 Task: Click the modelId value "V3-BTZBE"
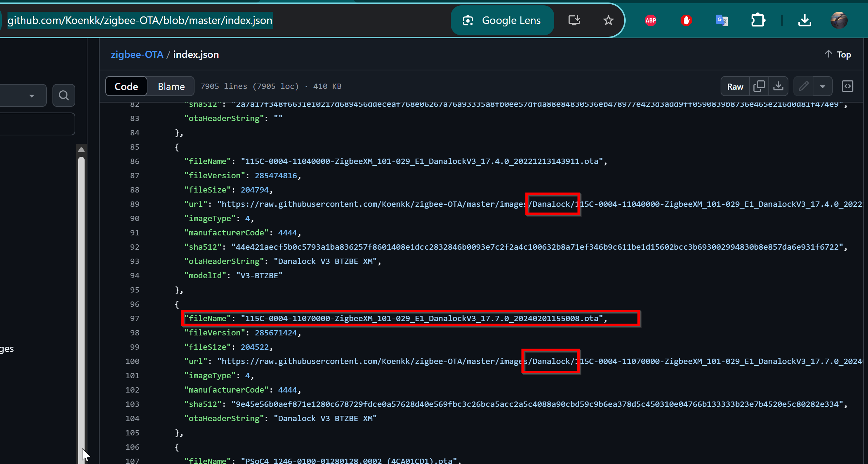tap(259, 276)
